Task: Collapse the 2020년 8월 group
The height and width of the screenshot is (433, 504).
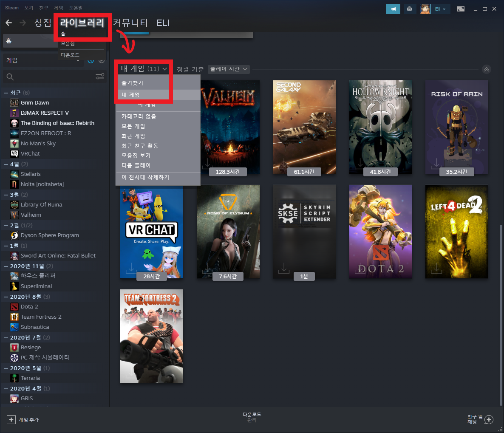Action: [x=6, y=297]
